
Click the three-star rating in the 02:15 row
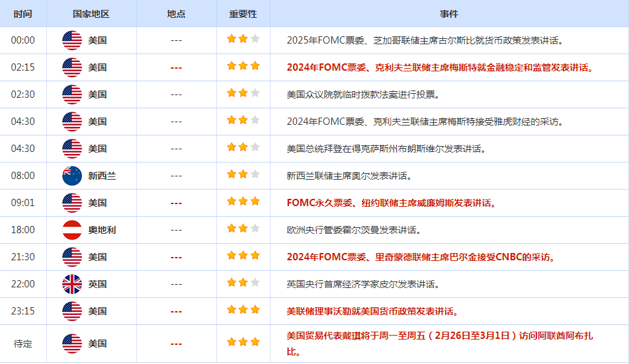[243, 66]
